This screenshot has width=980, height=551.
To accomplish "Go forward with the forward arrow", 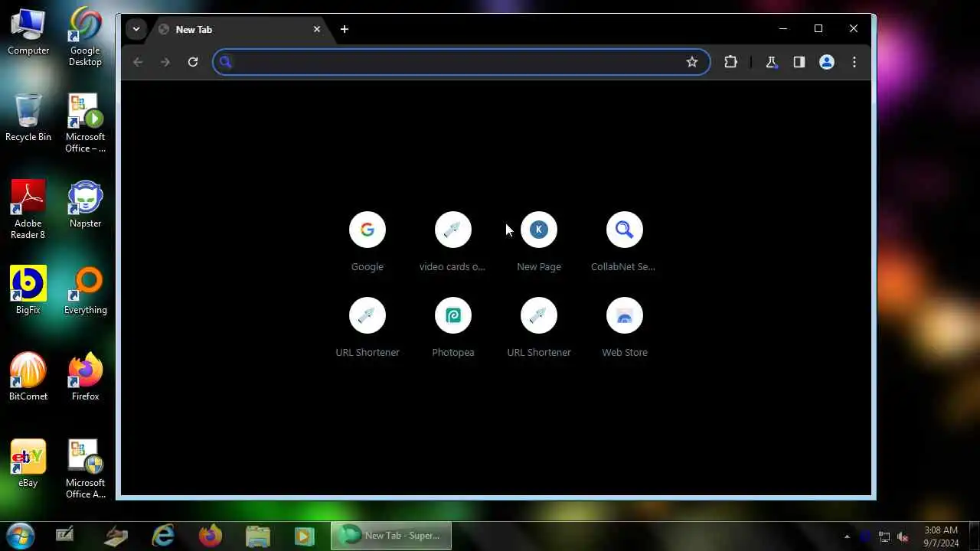I will click(165, 62).
